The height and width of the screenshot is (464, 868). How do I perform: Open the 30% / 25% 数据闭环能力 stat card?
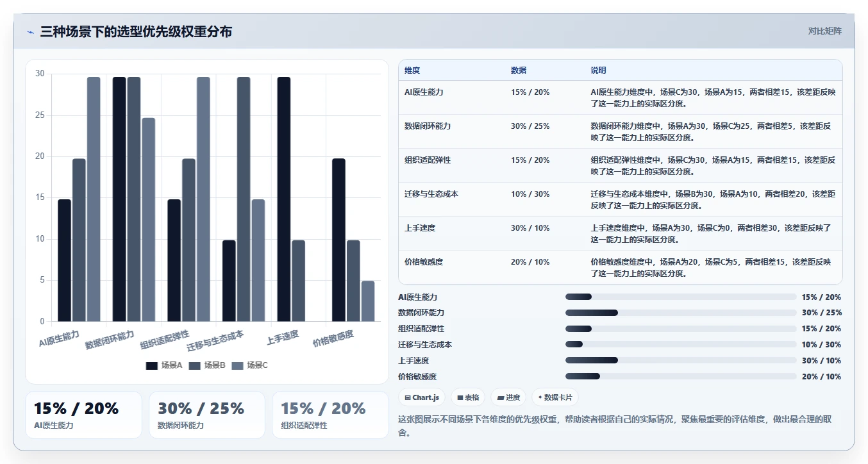click(207, 415)
